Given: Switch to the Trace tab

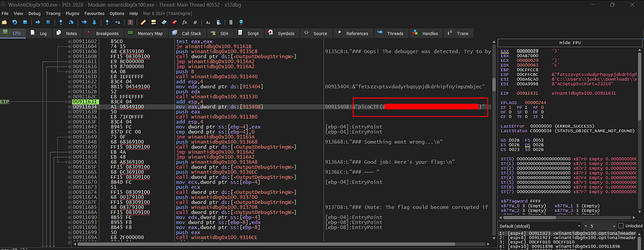Looking at the screenshot, I should coord(458,33).
